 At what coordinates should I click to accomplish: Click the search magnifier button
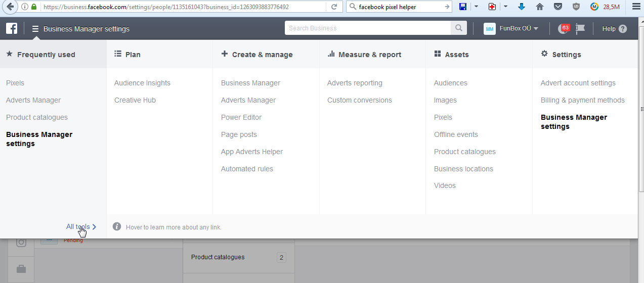pyautogui.click(x=459, y=28)
